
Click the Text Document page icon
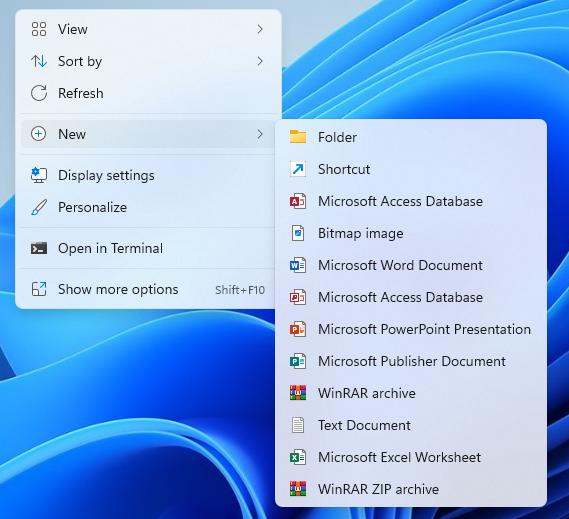[298, 425]
